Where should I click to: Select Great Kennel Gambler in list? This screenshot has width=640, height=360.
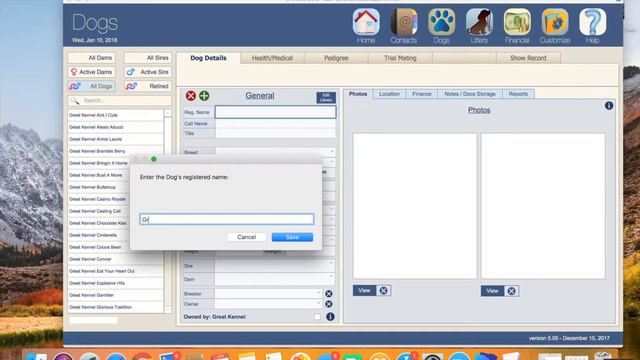116,295
